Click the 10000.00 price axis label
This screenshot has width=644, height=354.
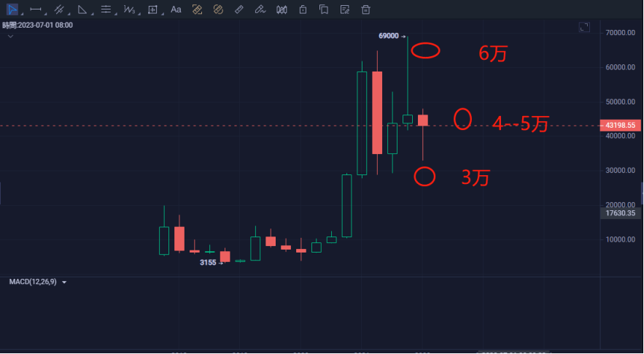(x=620, y=239)
